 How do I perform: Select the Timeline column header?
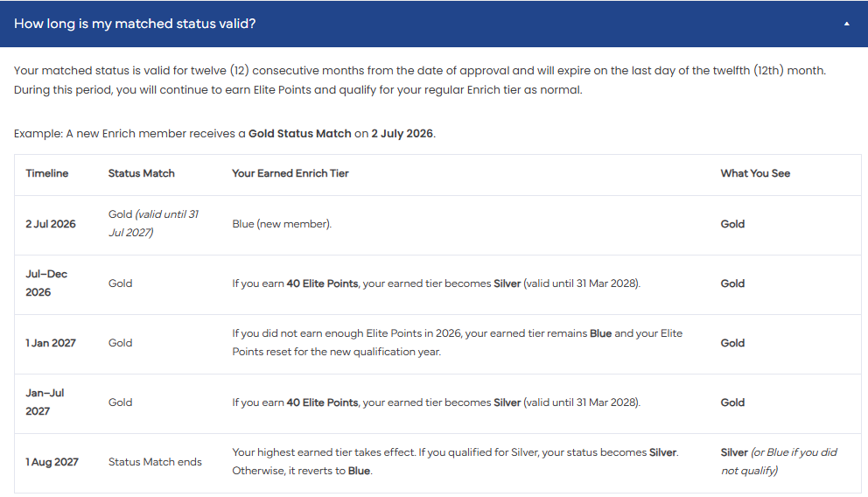tap(47, 173)
